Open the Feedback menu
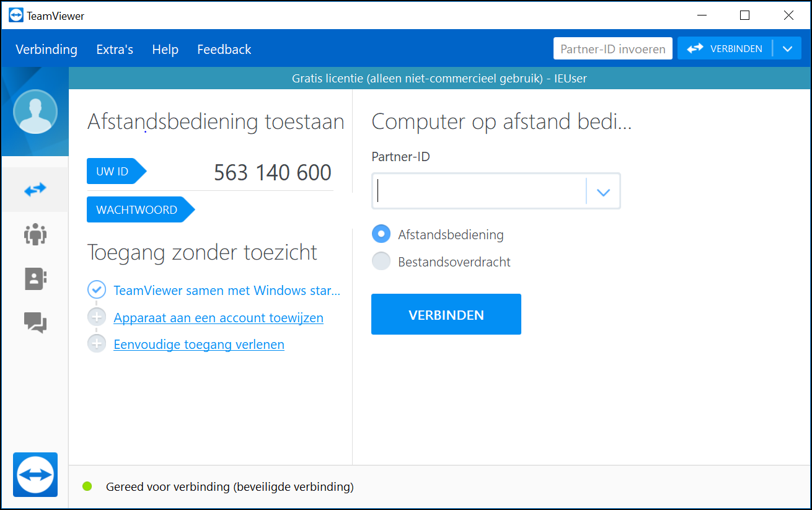 224,49
